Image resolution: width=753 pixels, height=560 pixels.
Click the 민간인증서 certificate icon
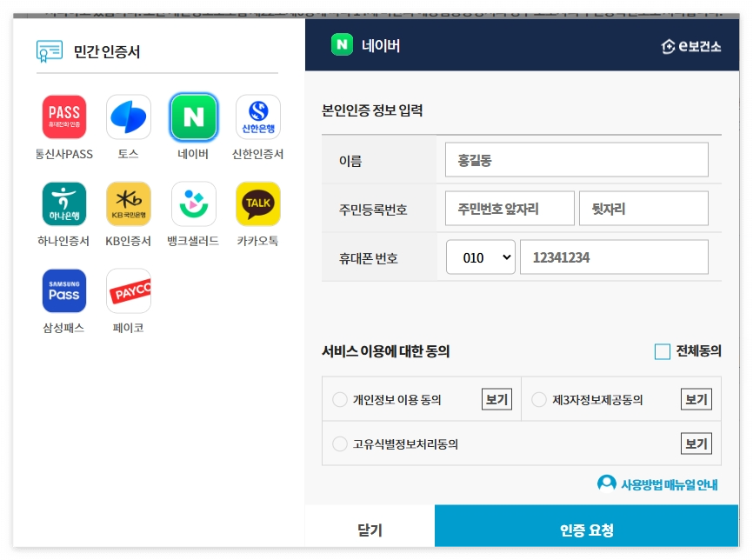pos(49,51)
